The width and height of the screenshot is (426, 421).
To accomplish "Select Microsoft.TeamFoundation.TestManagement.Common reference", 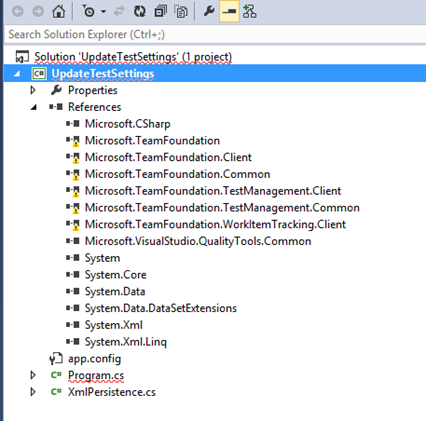I will (x=222, y=208).
